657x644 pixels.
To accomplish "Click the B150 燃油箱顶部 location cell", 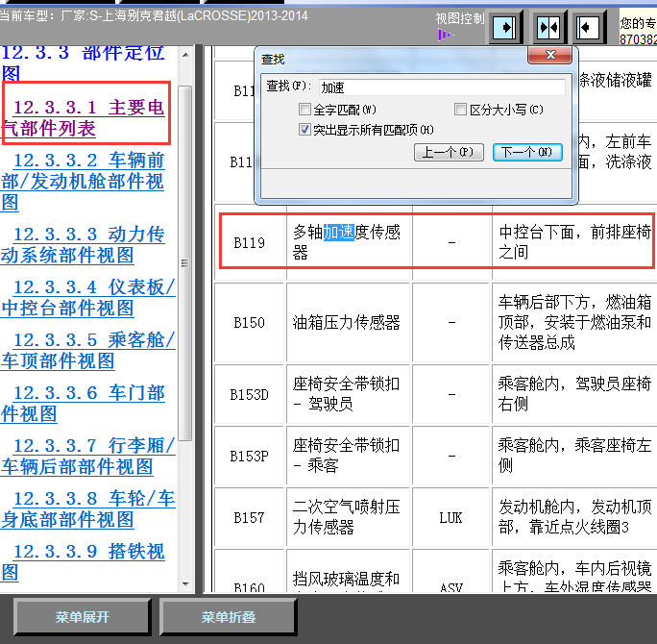I will pyautogui.click(x=574, y=322).
